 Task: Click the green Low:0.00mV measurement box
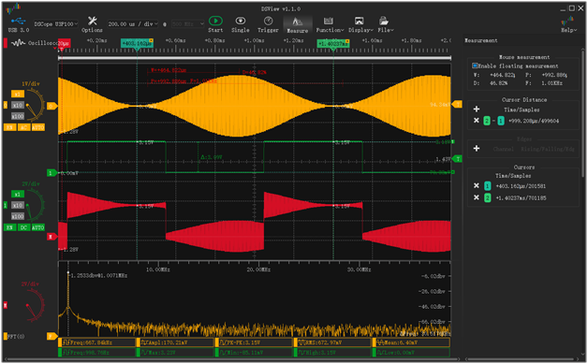(x=411, y=353)
